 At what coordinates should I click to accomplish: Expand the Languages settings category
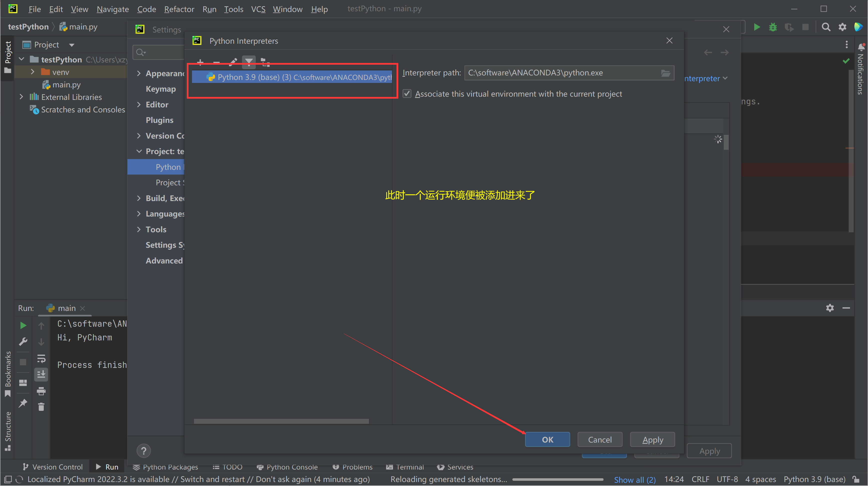tap(139, 214)
